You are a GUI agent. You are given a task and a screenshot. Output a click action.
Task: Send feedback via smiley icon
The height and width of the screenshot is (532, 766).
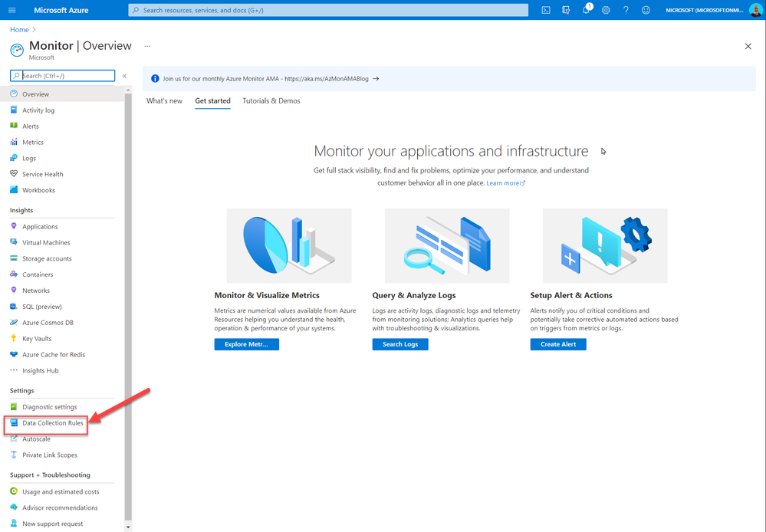(x=646, y=10)
